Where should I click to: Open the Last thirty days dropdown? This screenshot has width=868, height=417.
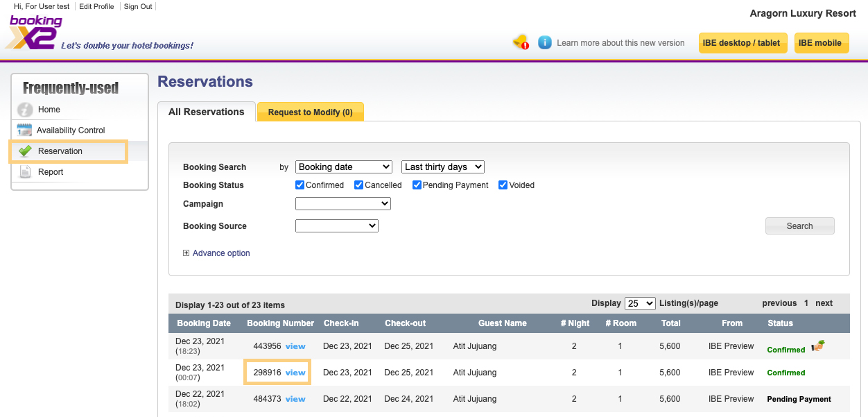442,167
